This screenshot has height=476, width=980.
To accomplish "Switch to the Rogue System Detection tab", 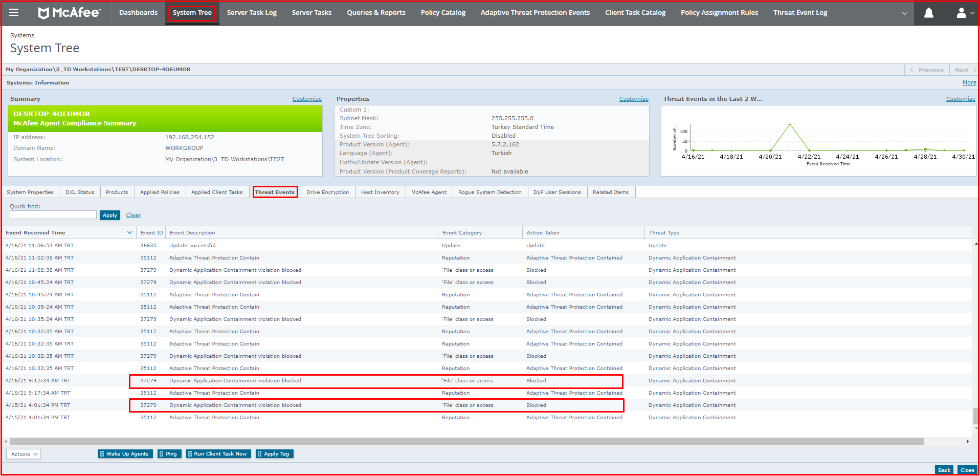I will 489,192.
